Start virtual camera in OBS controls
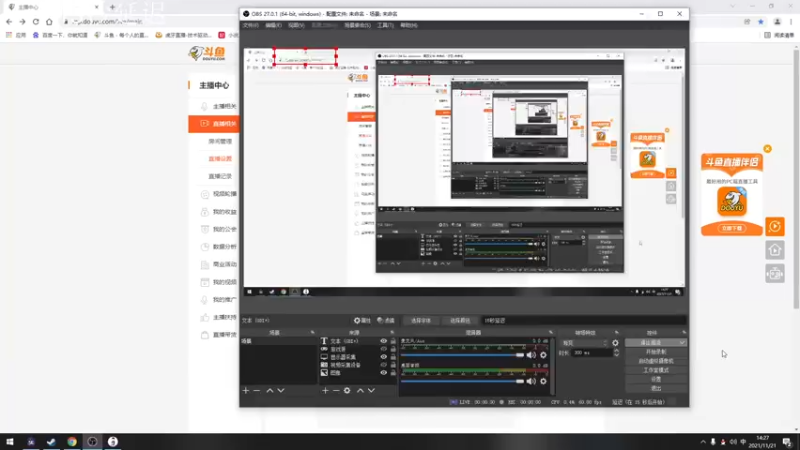 pos(656,361)
